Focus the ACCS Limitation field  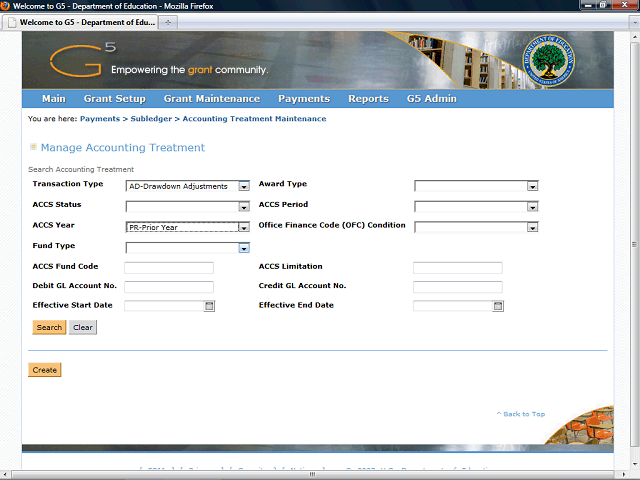[458, 268]
